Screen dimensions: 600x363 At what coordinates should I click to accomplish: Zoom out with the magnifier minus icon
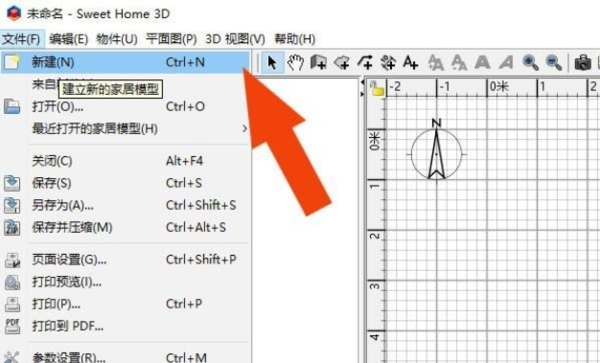tap(554, 62)
